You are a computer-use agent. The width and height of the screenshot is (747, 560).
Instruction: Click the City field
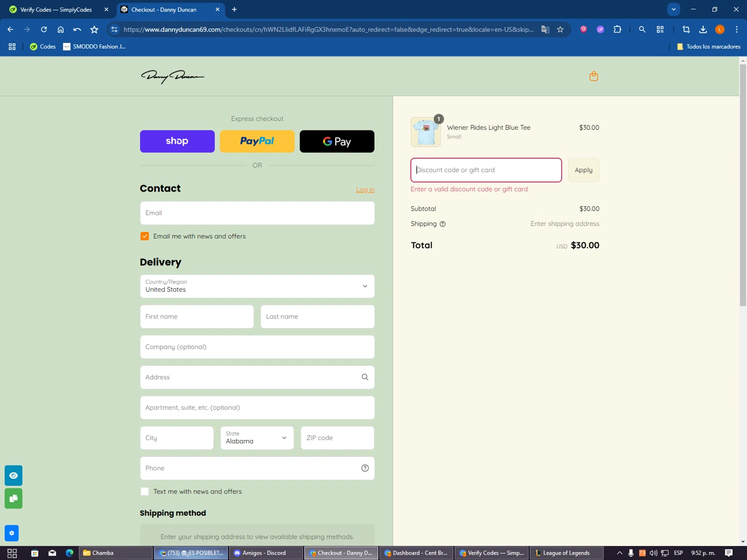pos(177,438)
